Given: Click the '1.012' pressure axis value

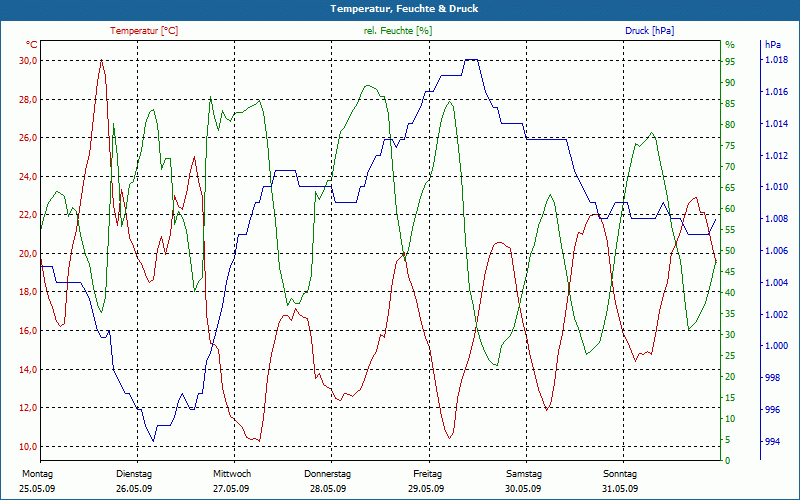Looking at the screenshot, I should coord(776,155).
